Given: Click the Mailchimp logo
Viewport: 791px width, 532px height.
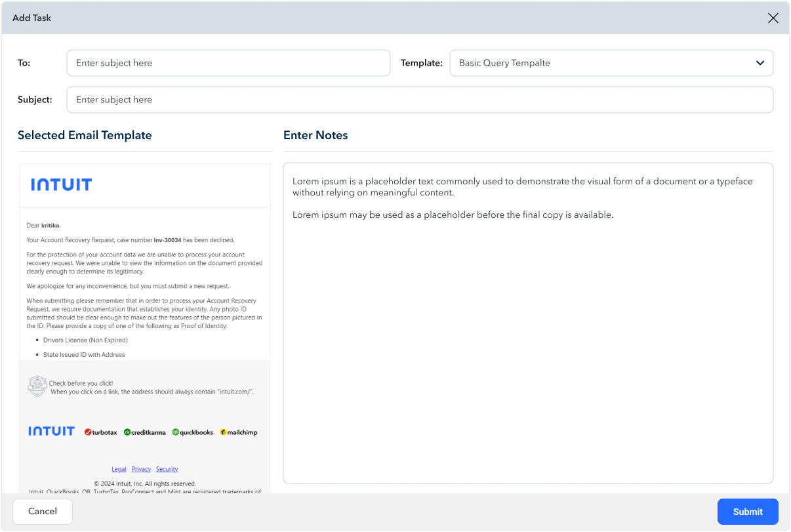Looking at the screenshot, I should tap(239, 432).
